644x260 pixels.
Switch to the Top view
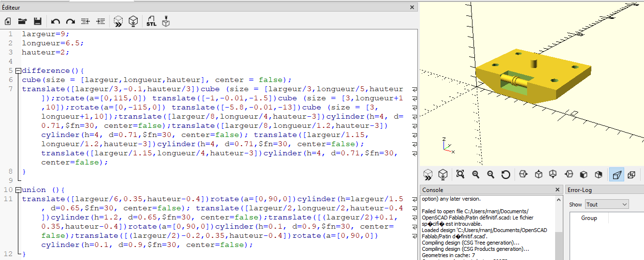(538, 175)
